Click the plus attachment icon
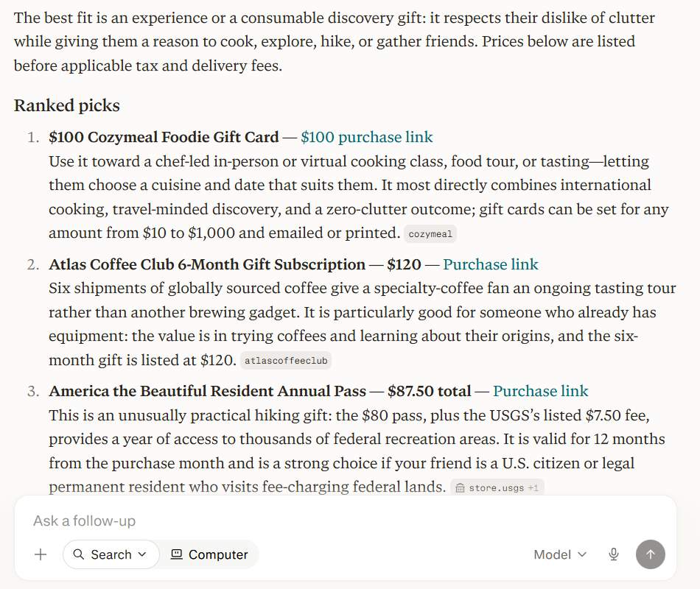Viewport: 700px width, 589px height. point(41,554)
